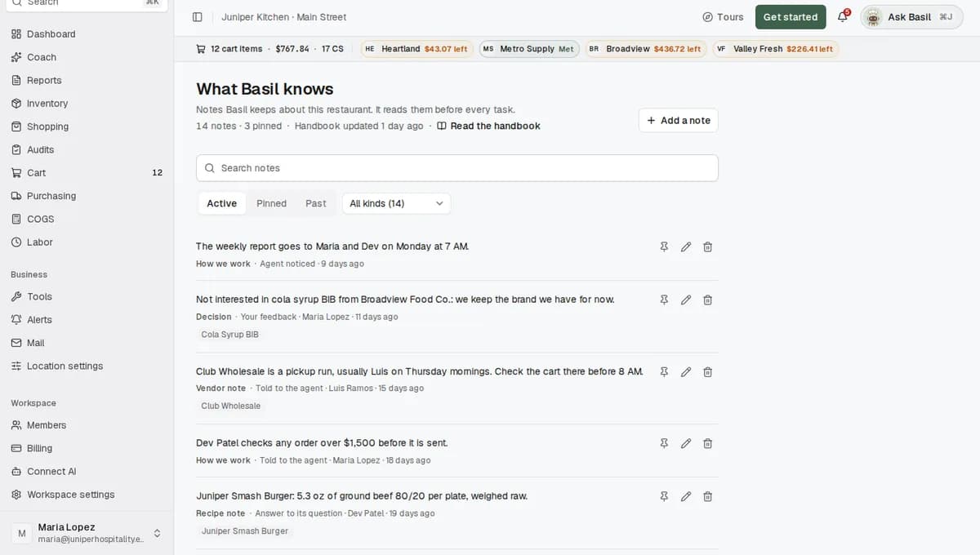Pin the Dev Patel order check note

pyautogui.click(x=664, y=443)
